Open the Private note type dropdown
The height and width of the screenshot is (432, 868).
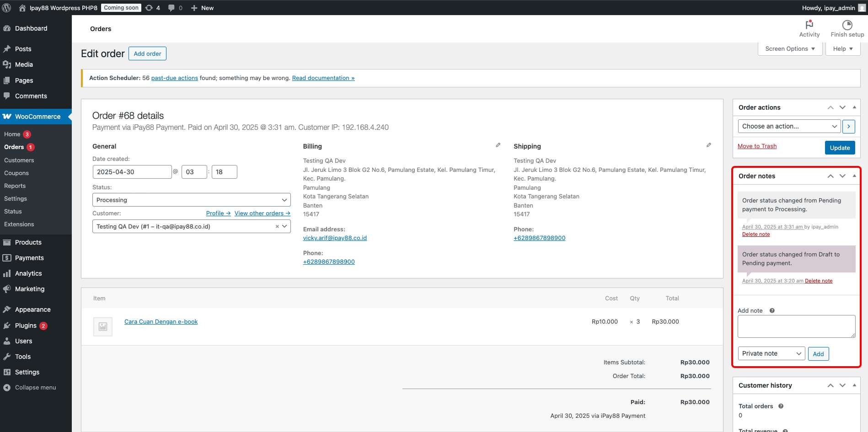point(772,353)
